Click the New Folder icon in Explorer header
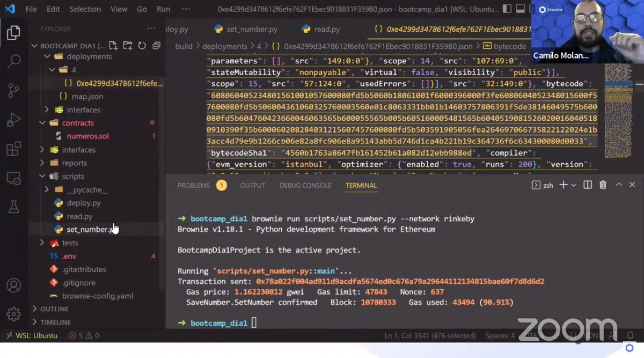The image size is (644, 358). (x=128, y=46)
